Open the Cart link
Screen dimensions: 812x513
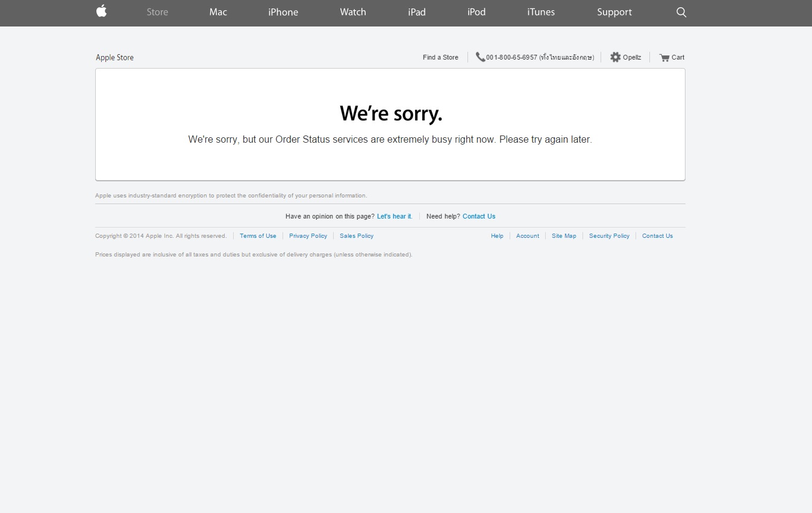pyautogui.click(x=678, y=58)
